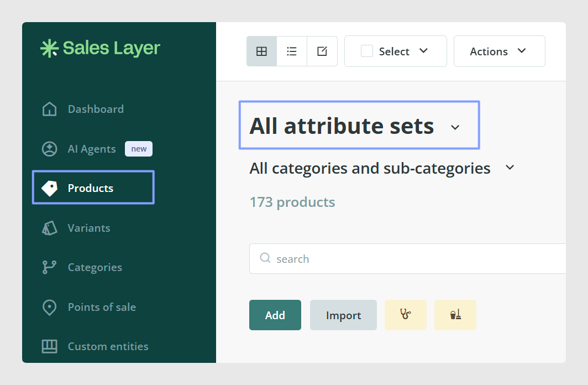Click the stethoscope diagnostics button
Viewport: 588px width, 385px height.
[x=406, y=315]
